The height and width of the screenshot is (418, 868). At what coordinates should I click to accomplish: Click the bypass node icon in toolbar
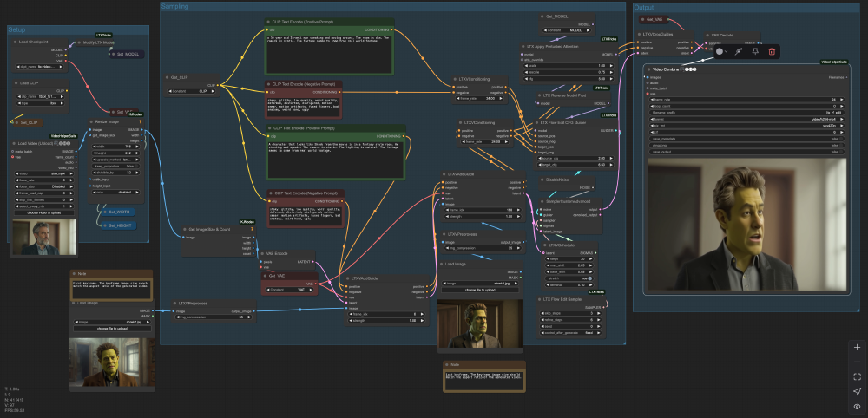pos(739,52)
